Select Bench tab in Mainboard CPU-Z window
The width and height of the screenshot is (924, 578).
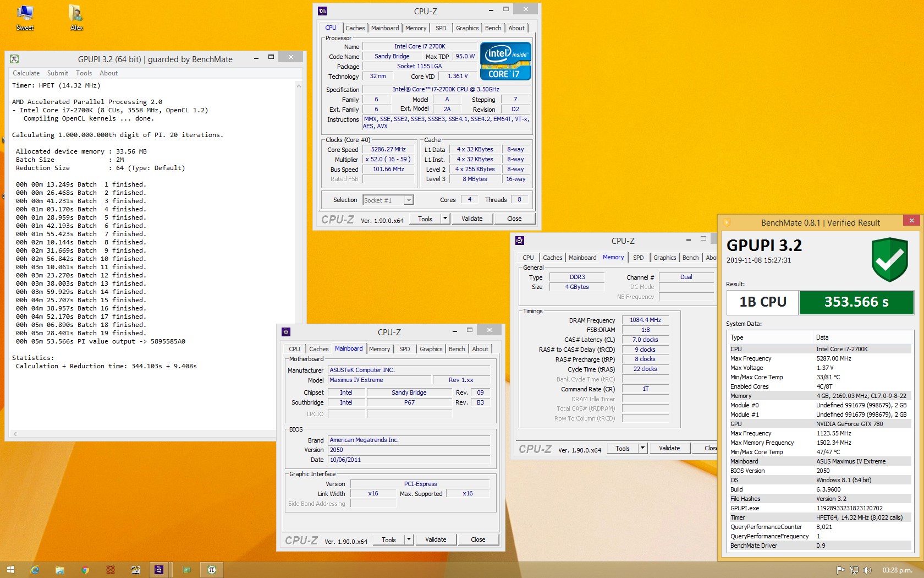pos(457,349)
